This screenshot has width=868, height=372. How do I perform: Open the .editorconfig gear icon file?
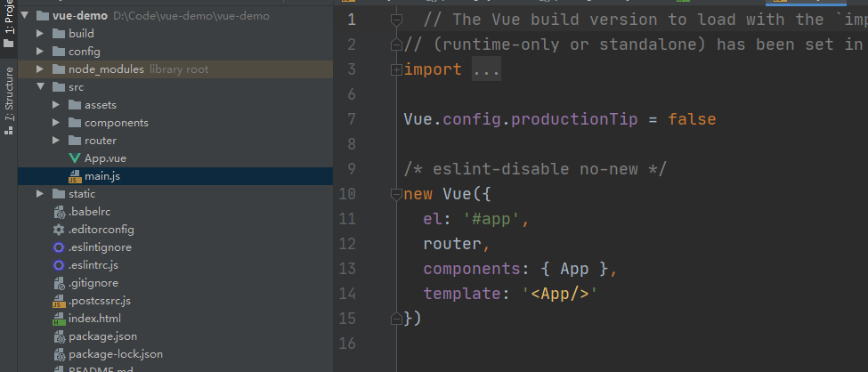[59, 230]
